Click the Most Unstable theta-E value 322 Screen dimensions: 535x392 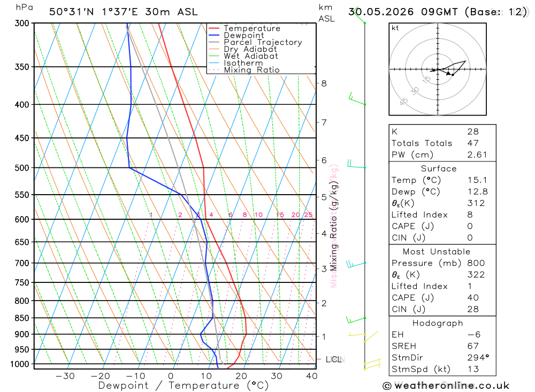tap(476, 275)
